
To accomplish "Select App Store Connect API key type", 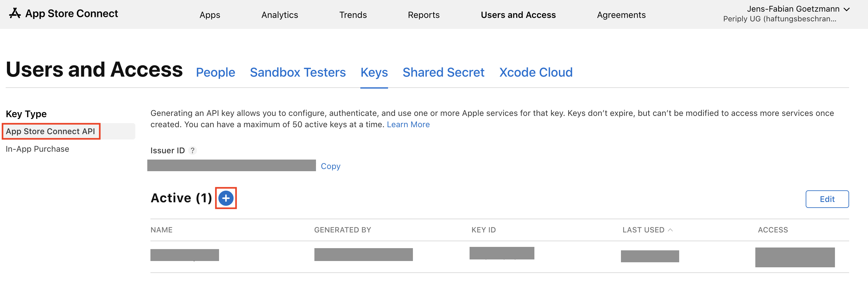I will click(51, 131).
